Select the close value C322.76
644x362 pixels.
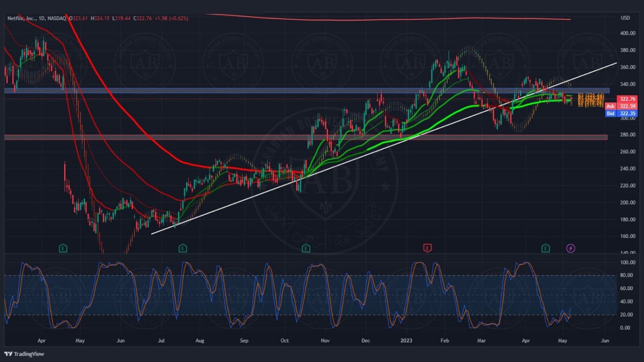click(143, 18)
